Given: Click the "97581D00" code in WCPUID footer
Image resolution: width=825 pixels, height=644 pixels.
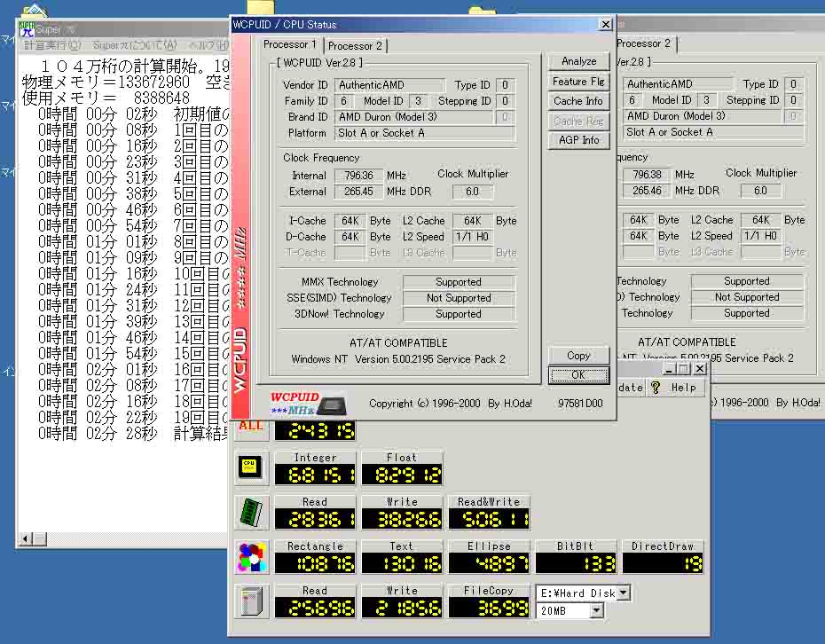Looking at the screenshot, I should tap(580, 404).
